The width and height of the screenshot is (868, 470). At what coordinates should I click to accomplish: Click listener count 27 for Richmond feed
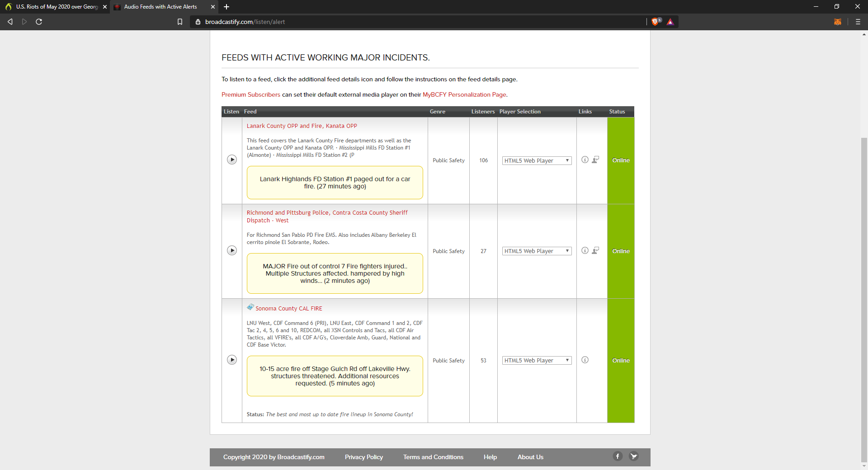pyautogui.click(x=483, y=251)
